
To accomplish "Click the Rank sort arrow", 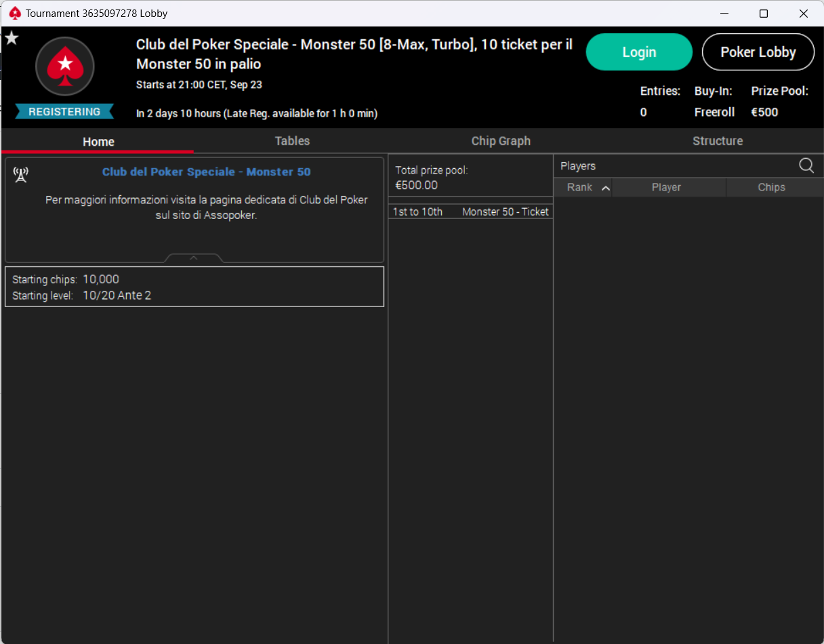I will [605, 188].
